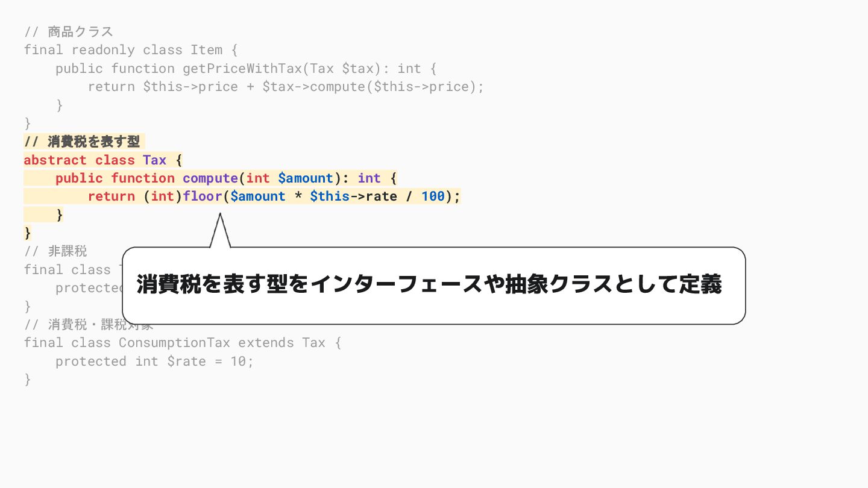Click the blue '$amount' parameter in compute signature
This screenshot has width=868, height=488.
[x=306, y=178]
